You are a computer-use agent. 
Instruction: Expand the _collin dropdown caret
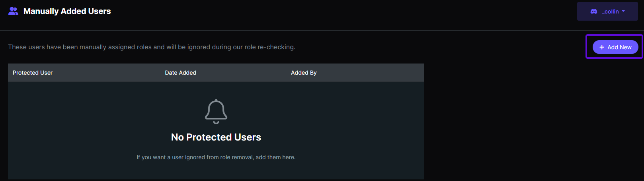pyautogui.click(x=623, y=12)
